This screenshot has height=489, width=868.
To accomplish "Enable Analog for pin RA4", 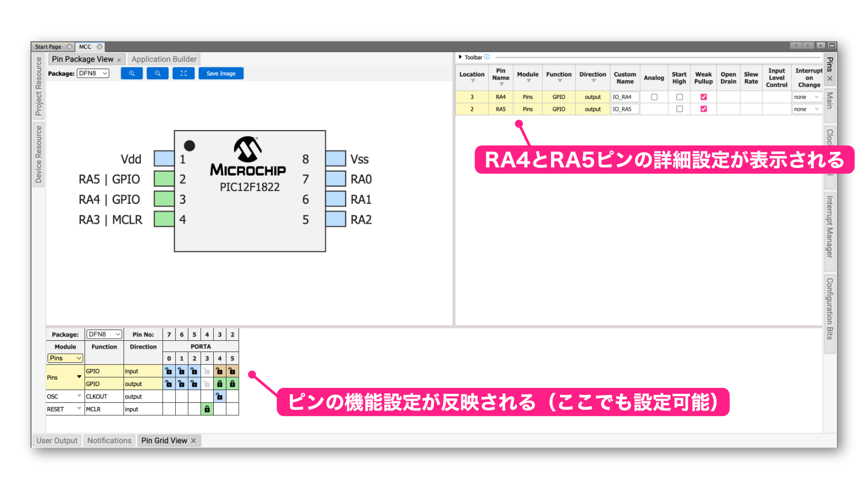I will click(x=654, y=97).
